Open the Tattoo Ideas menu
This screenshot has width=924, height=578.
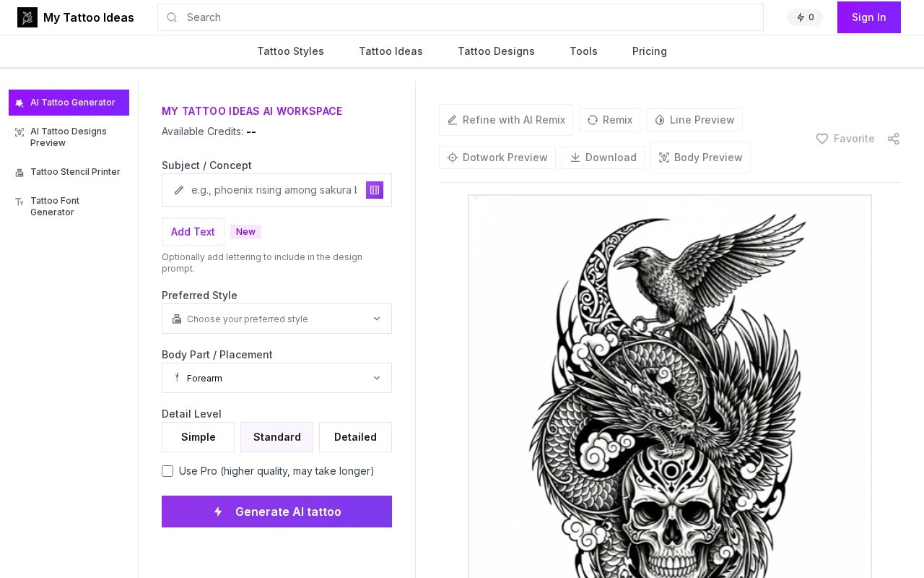tap(391, 51)
